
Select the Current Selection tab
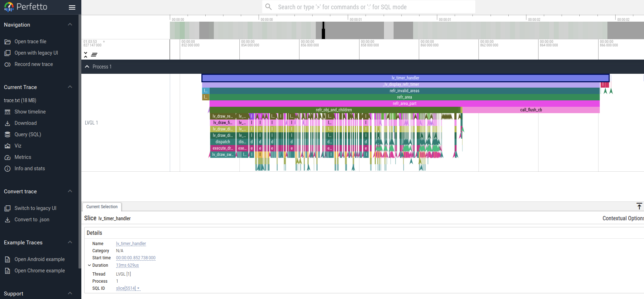[102, 207]
